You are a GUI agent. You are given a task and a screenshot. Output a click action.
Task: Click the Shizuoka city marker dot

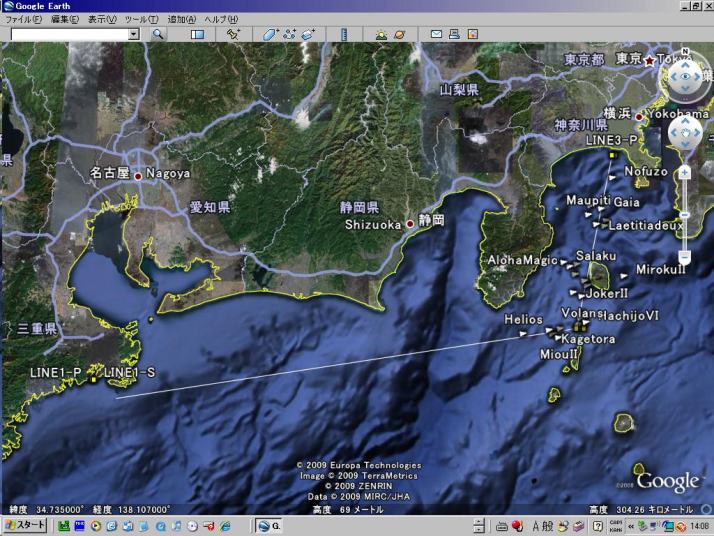[x=410, y=224]
